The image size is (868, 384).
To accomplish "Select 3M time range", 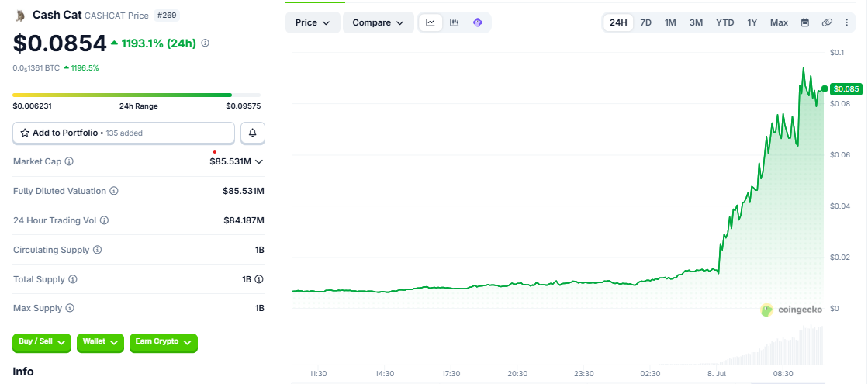I will pos(696,22).
